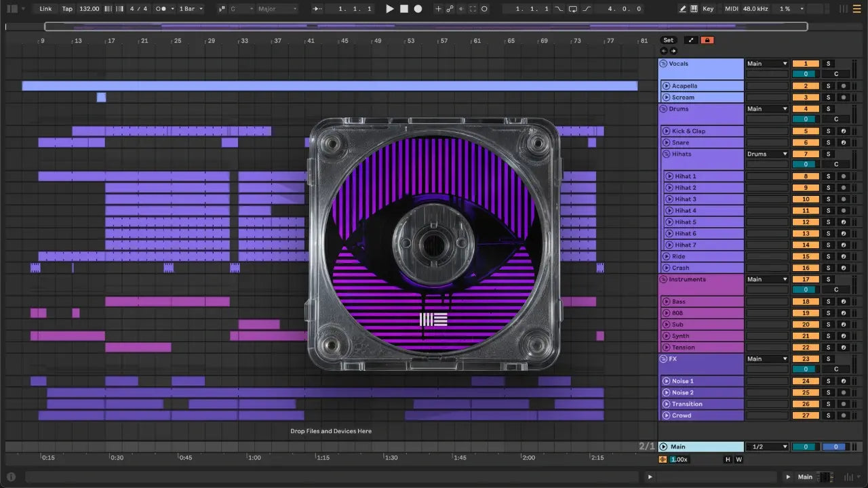
Task: Open the MIDI mapping mode
Action: (x=731, y=9)
